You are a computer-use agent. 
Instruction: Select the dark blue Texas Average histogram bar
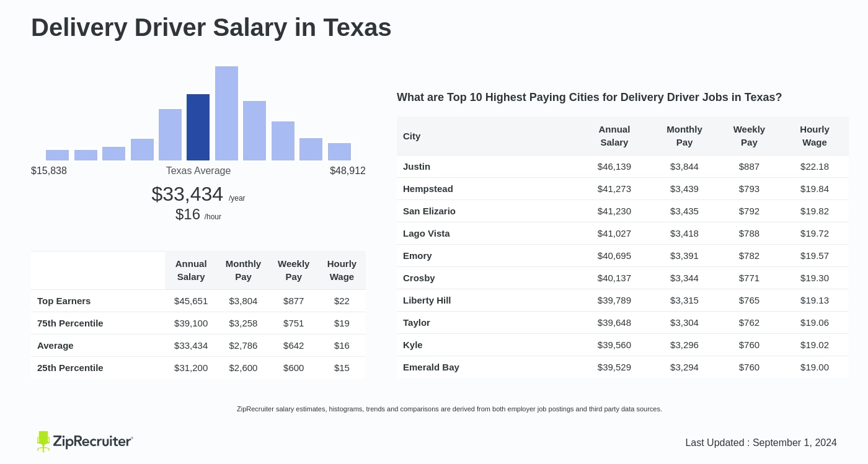198,127
